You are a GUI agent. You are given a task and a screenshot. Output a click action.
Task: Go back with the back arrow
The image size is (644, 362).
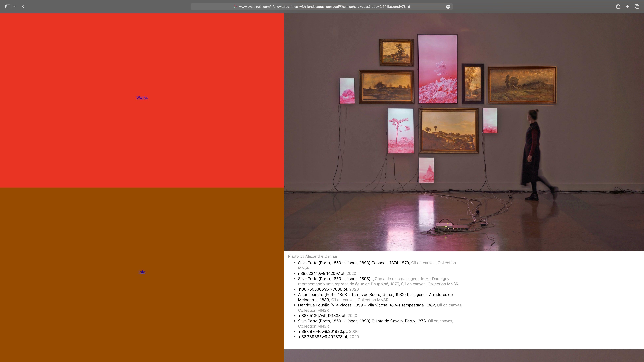click(x=23, y=7)
